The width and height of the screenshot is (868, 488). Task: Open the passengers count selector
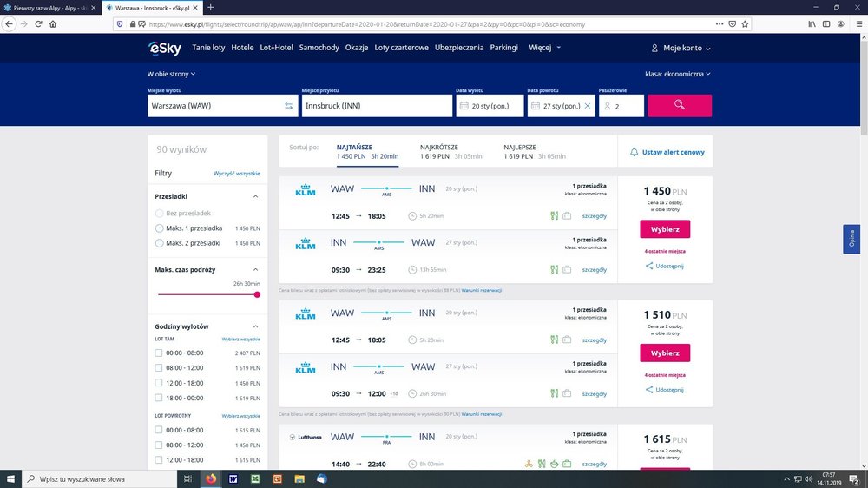click(621, 106)
